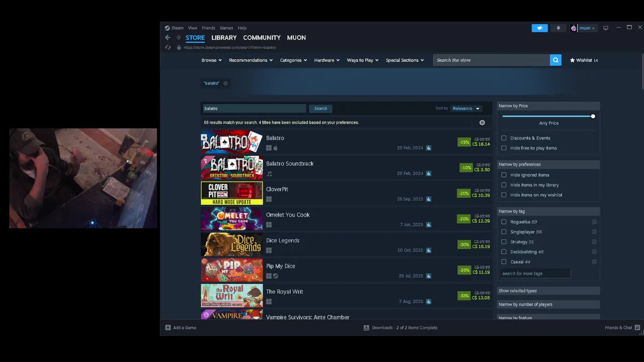
Task: Click the Search button next to balatro field
Action: 320,109
